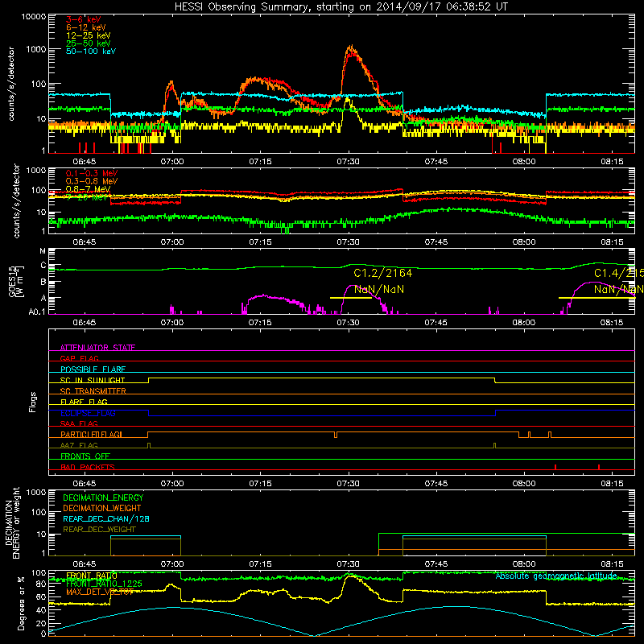Click the FRONT_RATIO legend label

(92, 576)
